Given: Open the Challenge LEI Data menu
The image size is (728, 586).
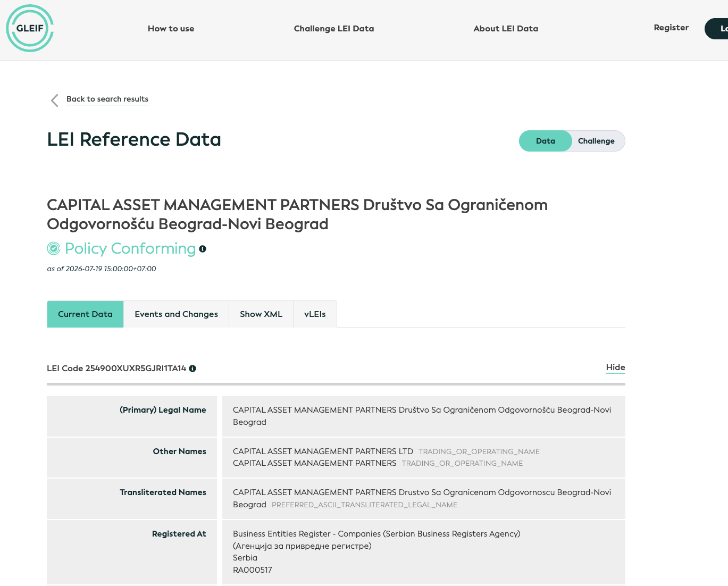Looking at the screenshot, I should (334, 29).
